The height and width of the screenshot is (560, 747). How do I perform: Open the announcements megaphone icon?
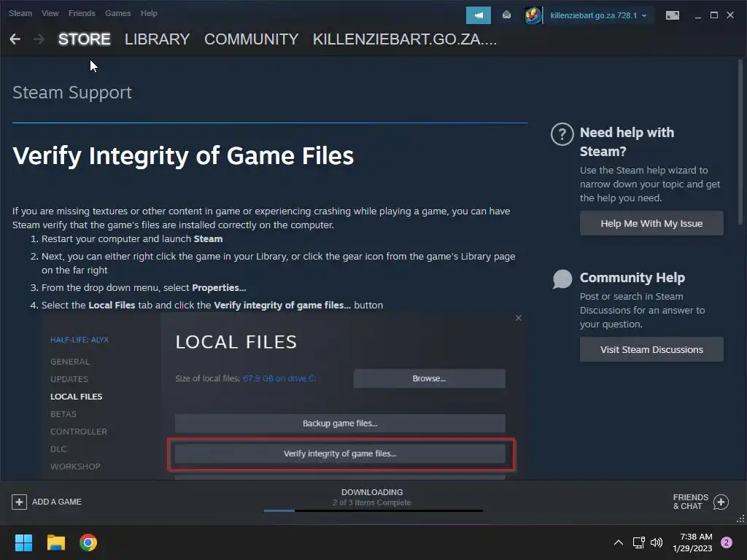pos(479,15)
